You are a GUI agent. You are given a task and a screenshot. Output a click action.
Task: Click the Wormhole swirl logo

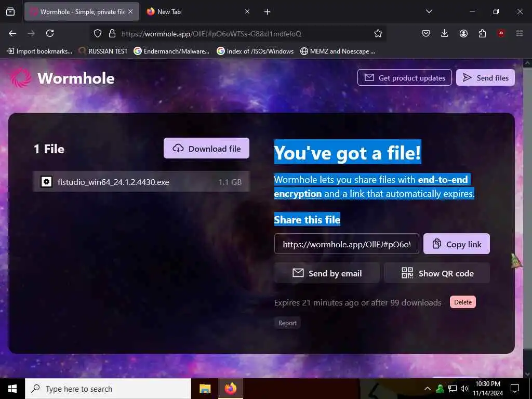(20, 78)
